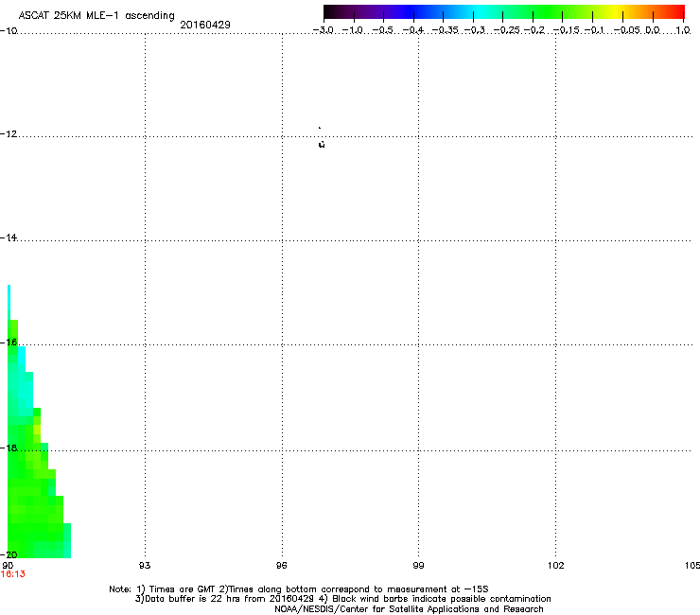Image resolution: width=700 pixels, height=615 pixels.
Task: Click the bright green section of the color bar
Action: coord(549,11)
